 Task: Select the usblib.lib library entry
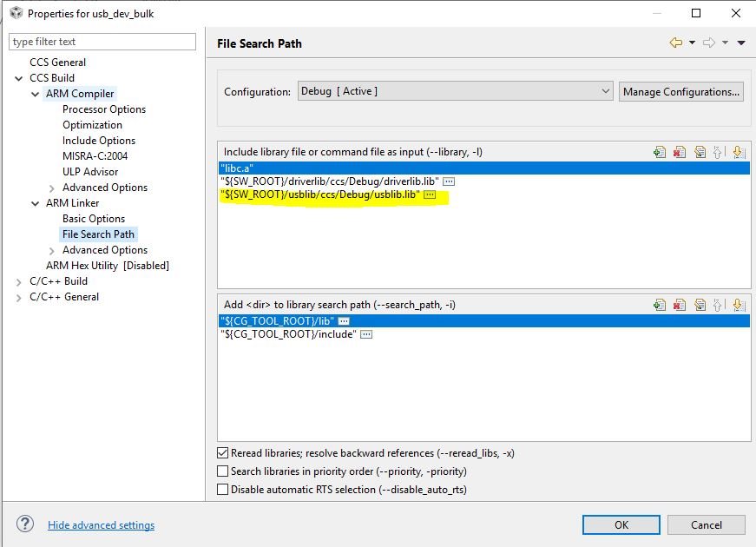[320, 195]
